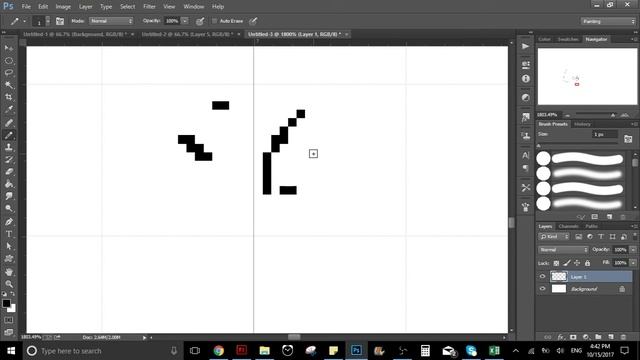
Task: Select the Clone Stamp tool
Action: point(9,147)
